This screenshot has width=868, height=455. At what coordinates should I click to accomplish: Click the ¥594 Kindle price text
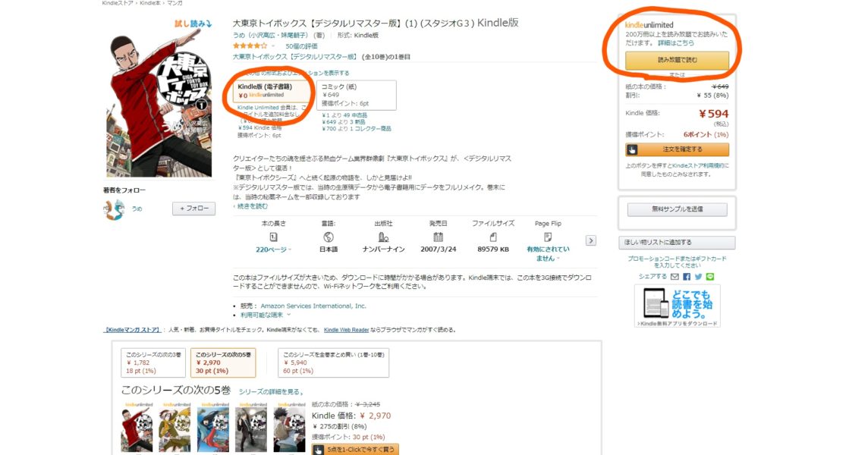click(x=713, y=114)
